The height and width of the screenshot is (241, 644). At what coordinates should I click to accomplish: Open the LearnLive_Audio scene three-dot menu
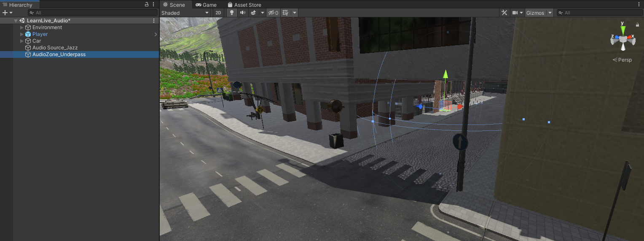[153, 21]
